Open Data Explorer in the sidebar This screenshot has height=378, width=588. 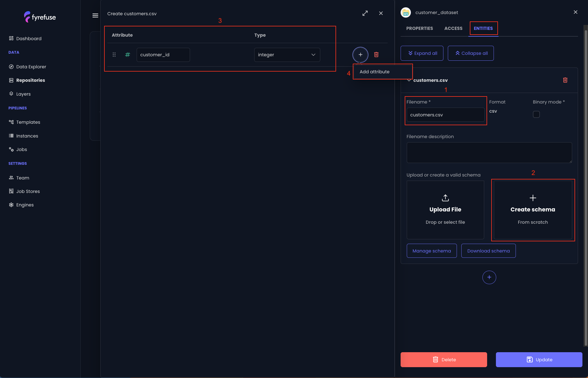pyautogui.click(x=31, y=67)
